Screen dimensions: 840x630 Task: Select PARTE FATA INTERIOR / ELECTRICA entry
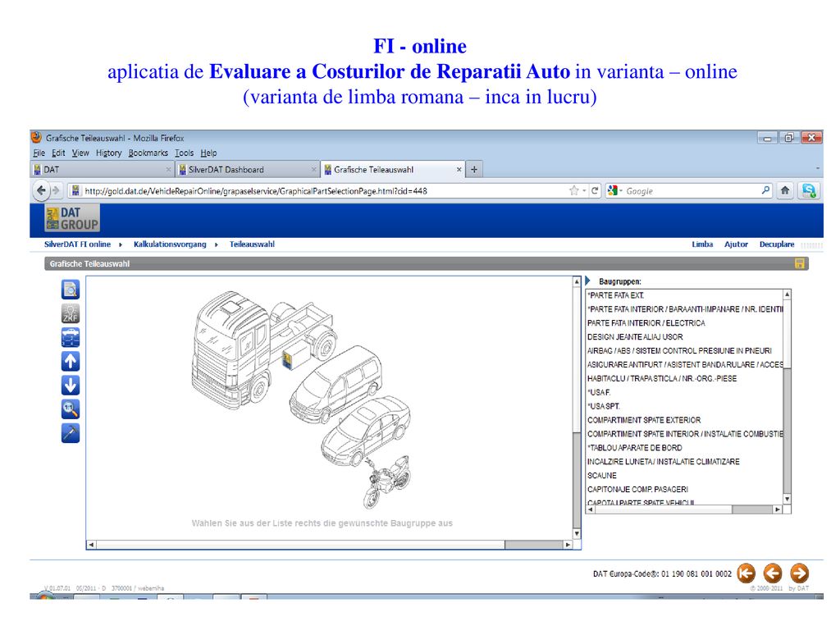[x=685, y=323]
